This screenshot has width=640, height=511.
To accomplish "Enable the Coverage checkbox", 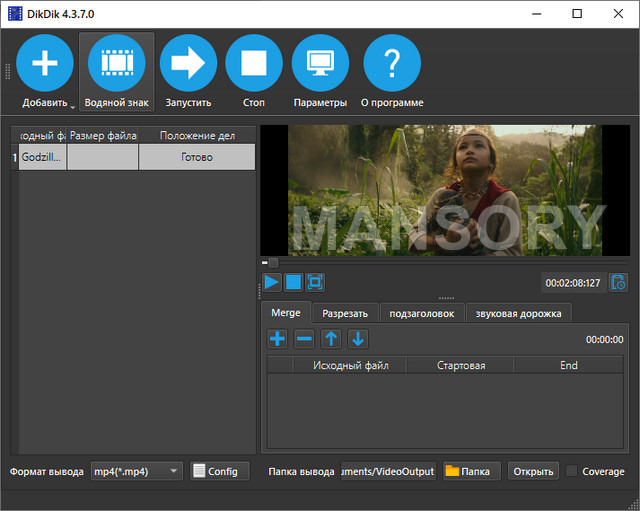I will pyautogui.click(x=572, y=471).
